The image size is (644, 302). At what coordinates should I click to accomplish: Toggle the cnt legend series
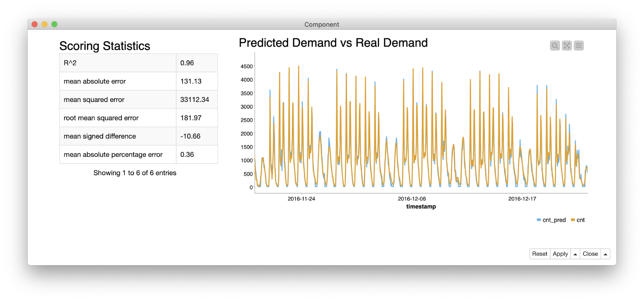click(578, 220)
